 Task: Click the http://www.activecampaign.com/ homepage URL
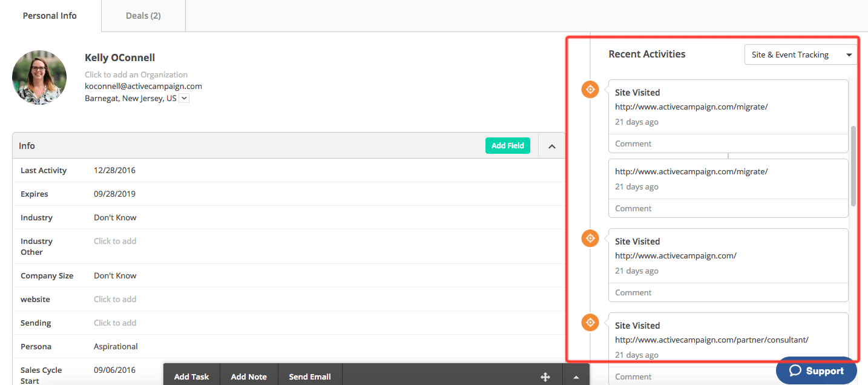coord(676,255)
